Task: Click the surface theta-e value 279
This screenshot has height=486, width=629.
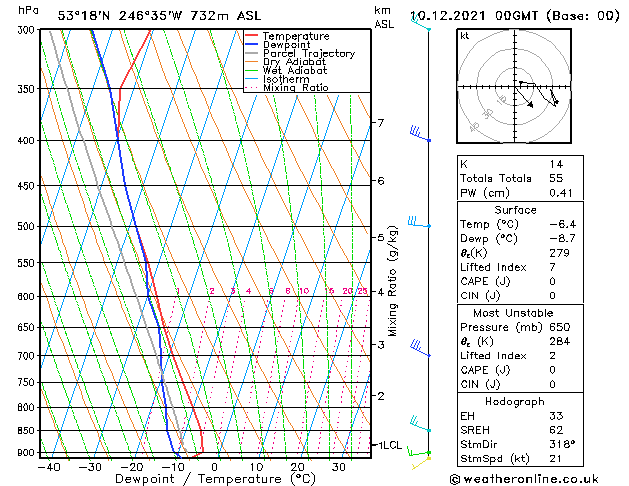Action: (559, 253)
